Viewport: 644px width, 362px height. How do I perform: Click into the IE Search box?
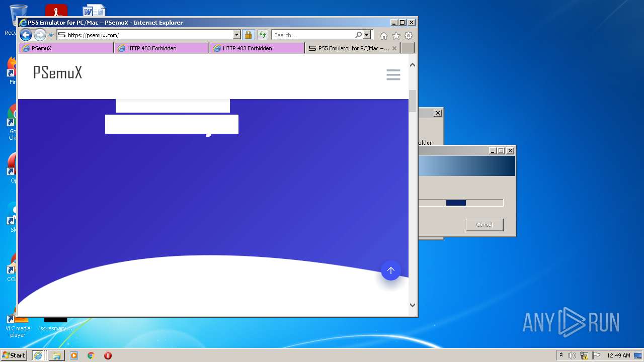[313, 35]
